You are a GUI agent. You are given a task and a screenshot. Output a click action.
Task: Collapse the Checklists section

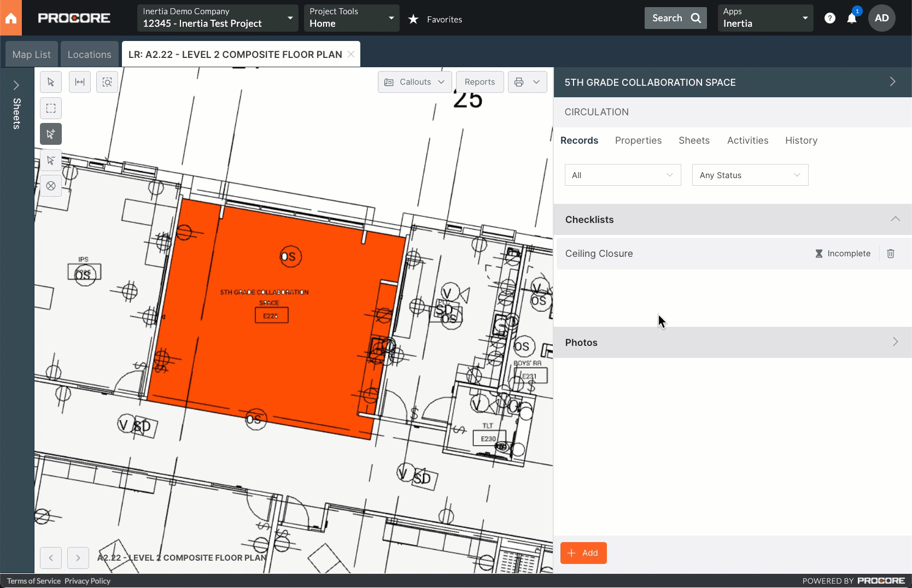895,219
